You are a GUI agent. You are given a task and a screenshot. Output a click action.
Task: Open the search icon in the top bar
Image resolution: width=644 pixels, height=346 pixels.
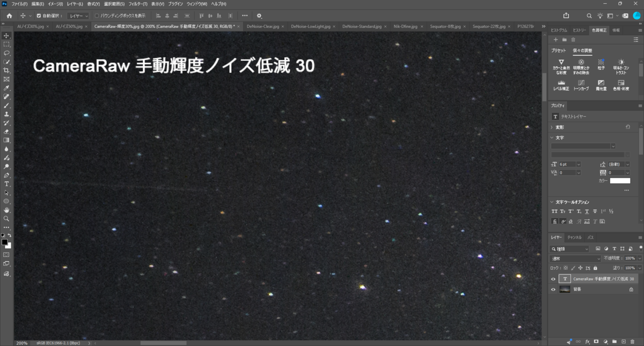coord(589,16)
